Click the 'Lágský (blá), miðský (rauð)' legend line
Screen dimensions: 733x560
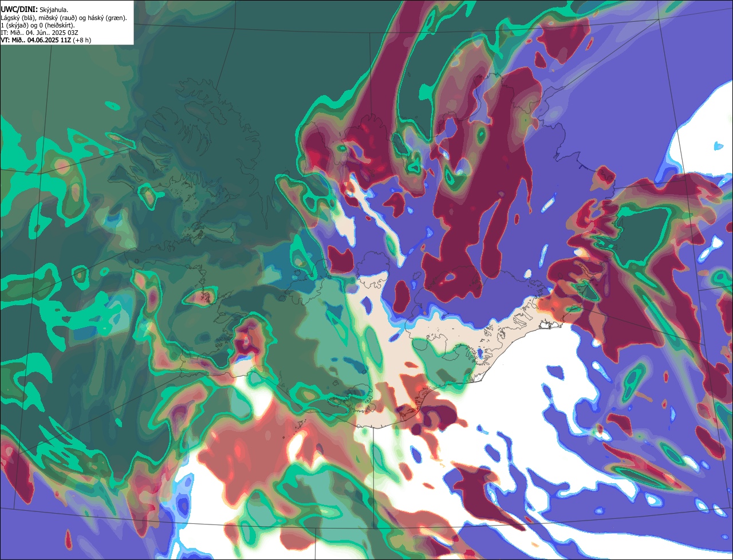[x=64, y=18]
